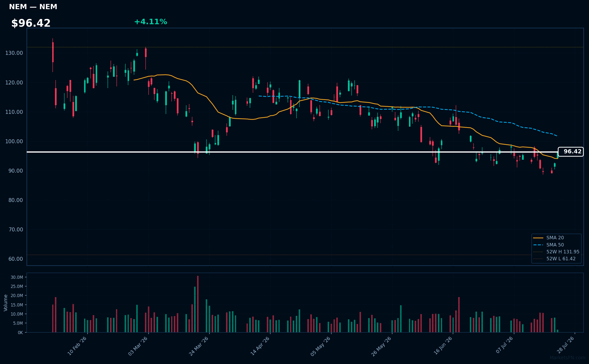Click the "30.0M" volume axis label
Viewport: 589px width, 364px height.
click(17, 277)
